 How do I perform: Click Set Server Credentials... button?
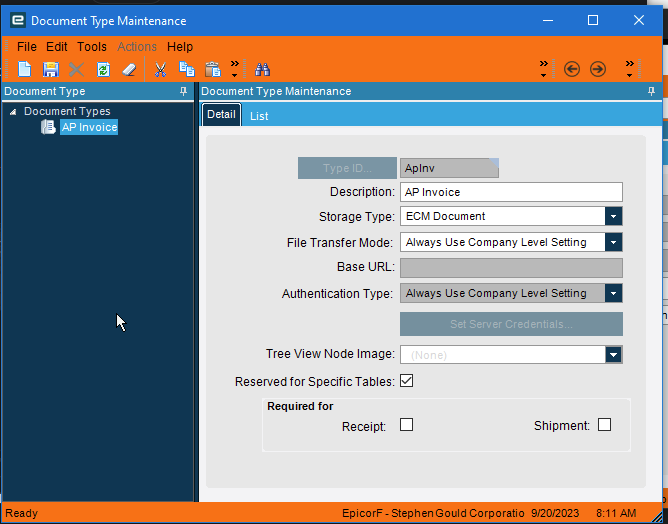click(x=511, y=324)
